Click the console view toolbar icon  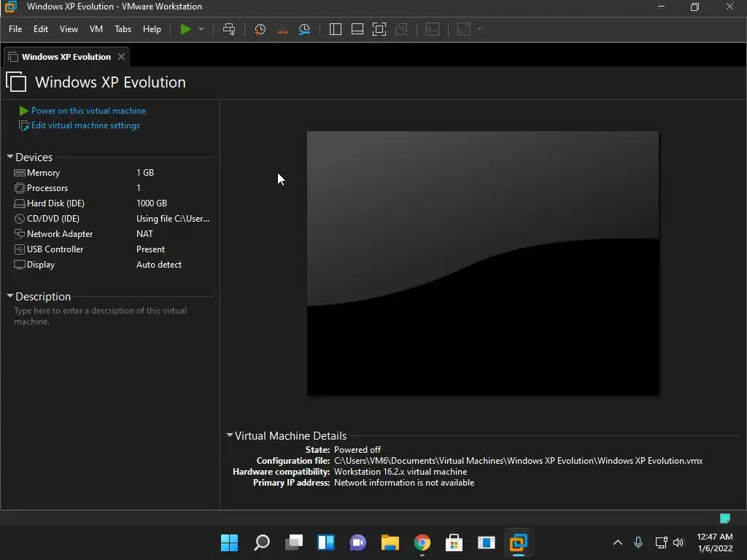click(432, 29)
